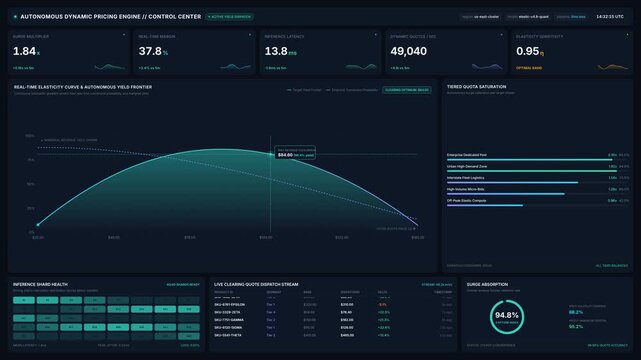
Task: Click the Real-Time Margin 37.8% value
Action: [x=153, y=51]
